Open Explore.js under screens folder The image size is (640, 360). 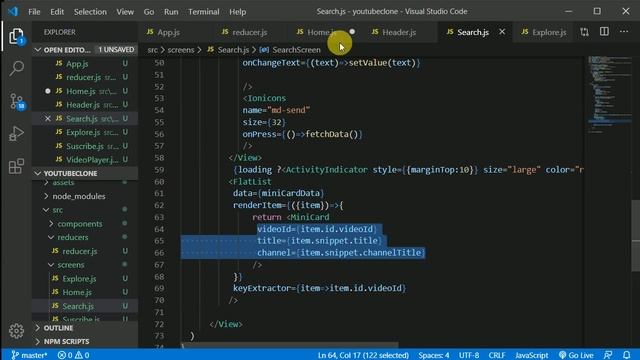(85, 279)
